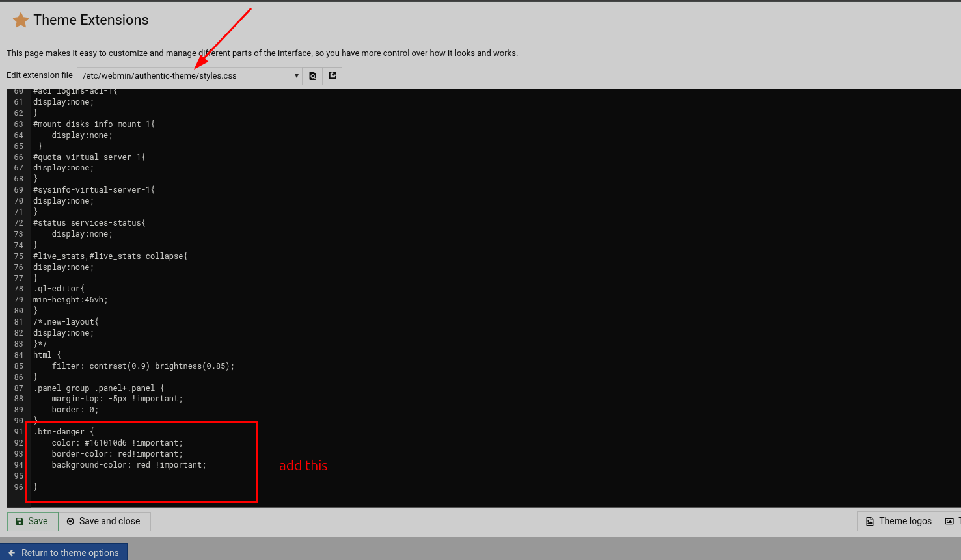Click the .ql-editor selector line

59,289
